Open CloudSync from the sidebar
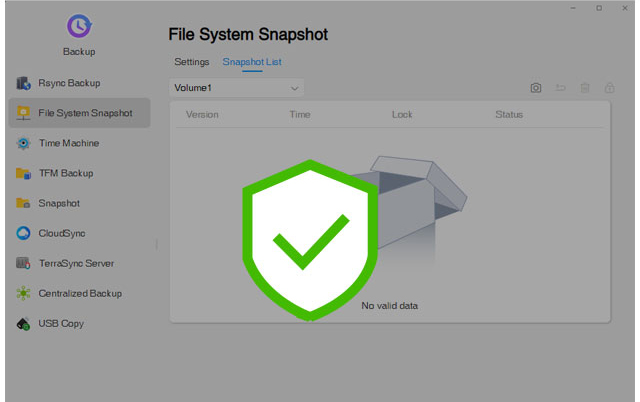Viewport: 640px width, 402px height. coord(80,233)
